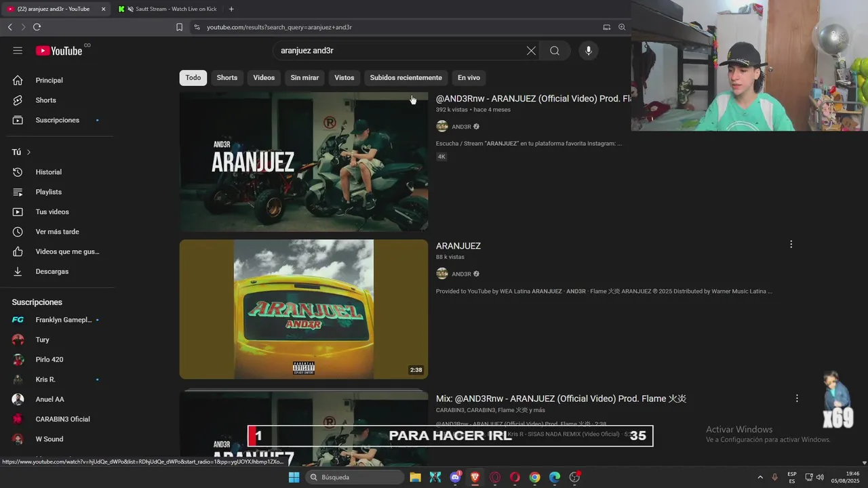Open CARABIN3 Oficial subscription channel
The width and height of the screenshot is (868, 488).
point(57,419)
